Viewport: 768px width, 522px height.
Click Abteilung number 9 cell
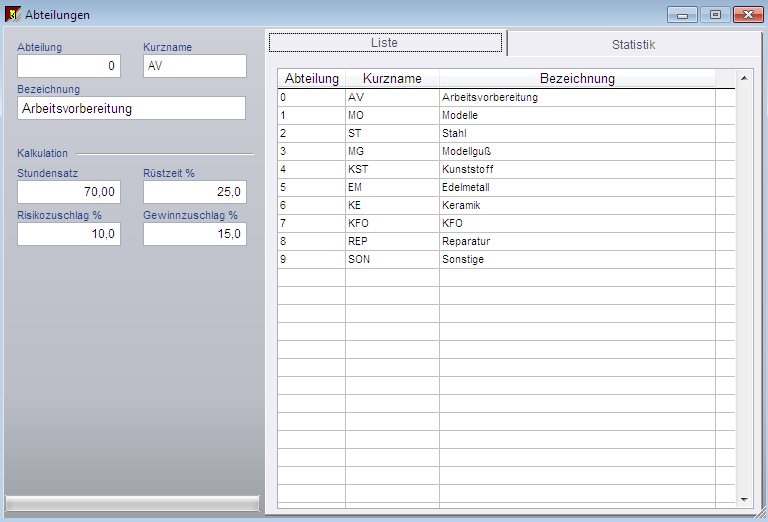coord(312,260)
